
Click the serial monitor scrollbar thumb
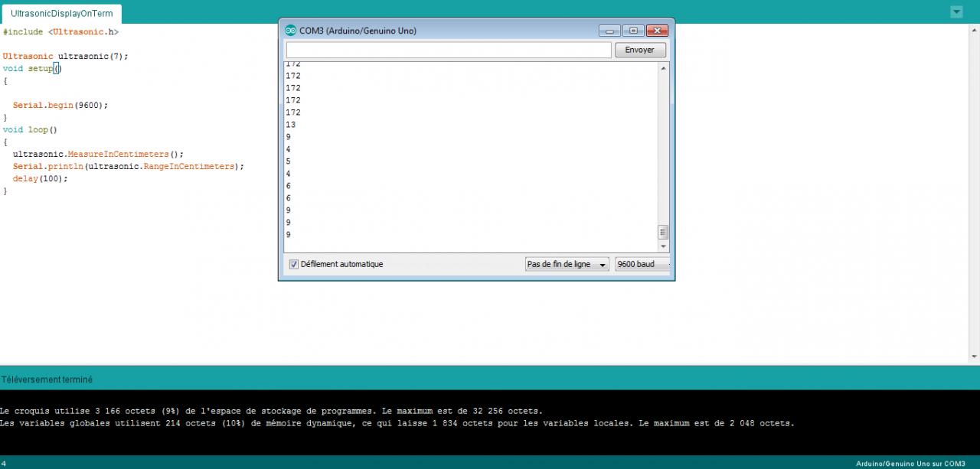[x=663, y=233]
